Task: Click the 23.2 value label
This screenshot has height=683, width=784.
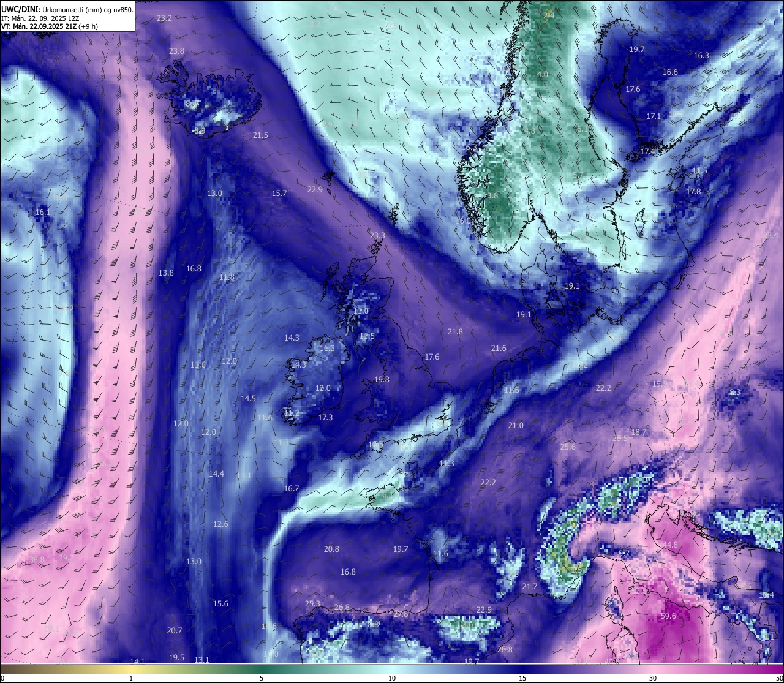Action: point(164,18)
